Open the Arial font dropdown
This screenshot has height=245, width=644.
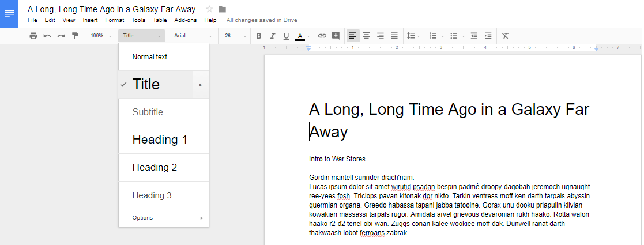pos(193,36)
